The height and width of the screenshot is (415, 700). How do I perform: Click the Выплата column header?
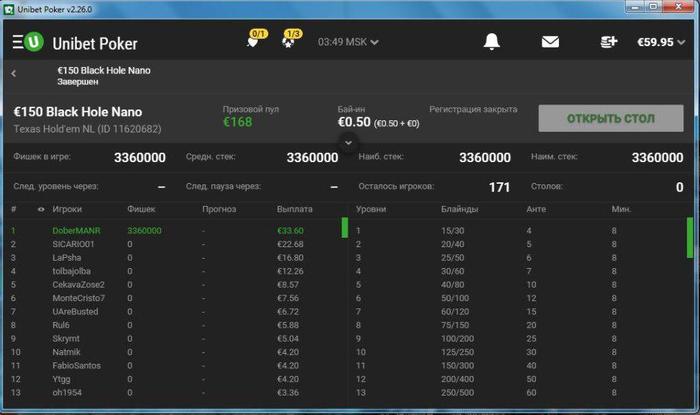295,209
